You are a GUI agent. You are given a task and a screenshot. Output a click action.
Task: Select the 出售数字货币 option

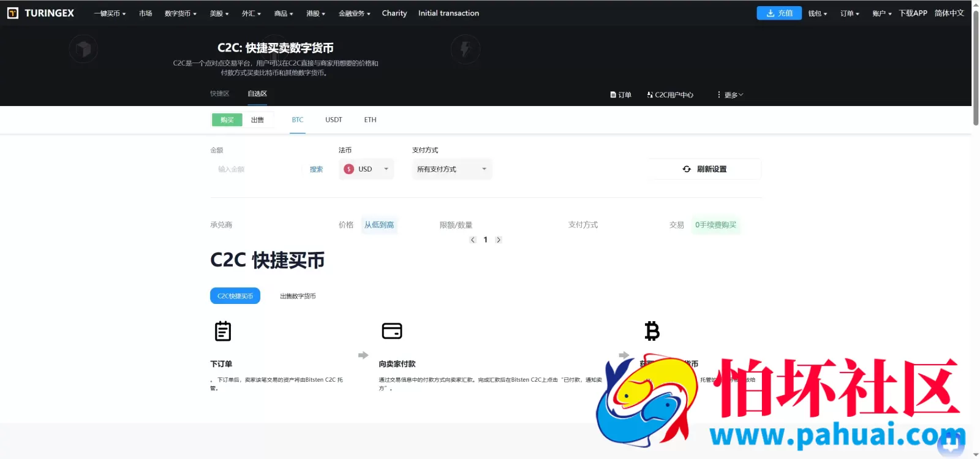[298, 296]
